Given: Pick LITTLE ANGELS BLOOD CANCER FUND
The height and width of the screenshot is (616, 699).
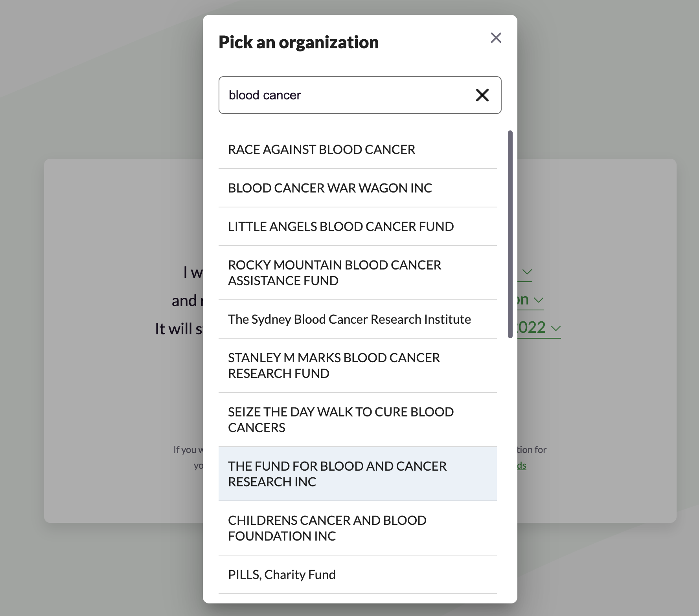Looking at the screenshot, I should click(x=358, y=227).
